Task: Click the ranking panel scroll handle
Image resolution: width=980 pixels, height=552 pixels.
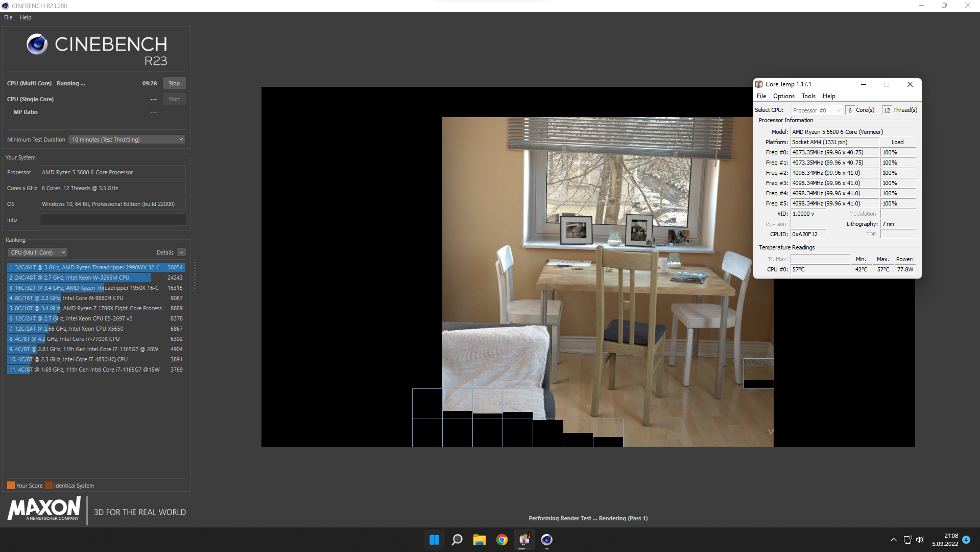Action: pos(195,275)
